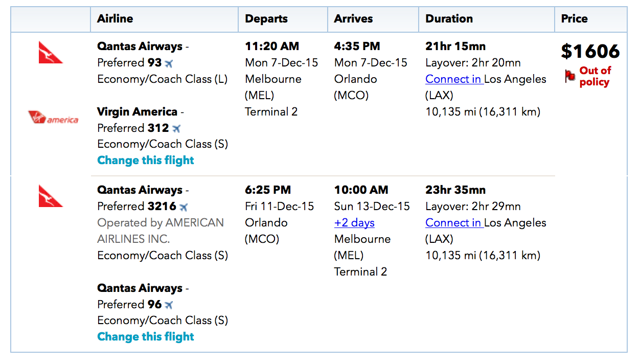Viewport: 640px width, 364px height.
Task: Click the Qantas logo for the outbound flight
Action: click(51, 53)
